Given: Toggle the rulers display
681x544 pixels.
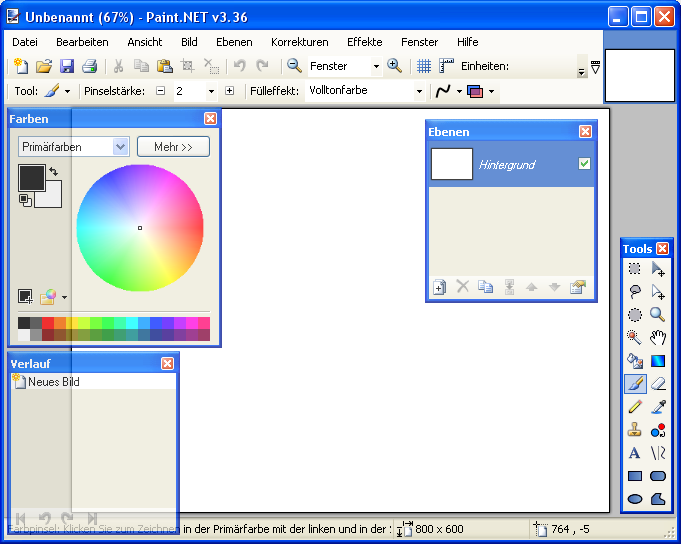Looking at the screenshot, I should (446, 66).
